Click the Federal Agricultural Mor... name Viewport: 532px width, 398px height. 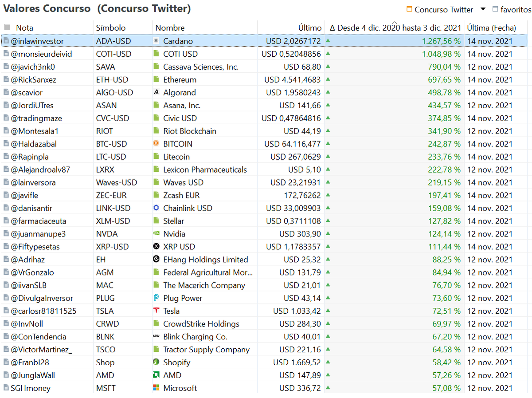pyautogui.click(x=208, y=272)
